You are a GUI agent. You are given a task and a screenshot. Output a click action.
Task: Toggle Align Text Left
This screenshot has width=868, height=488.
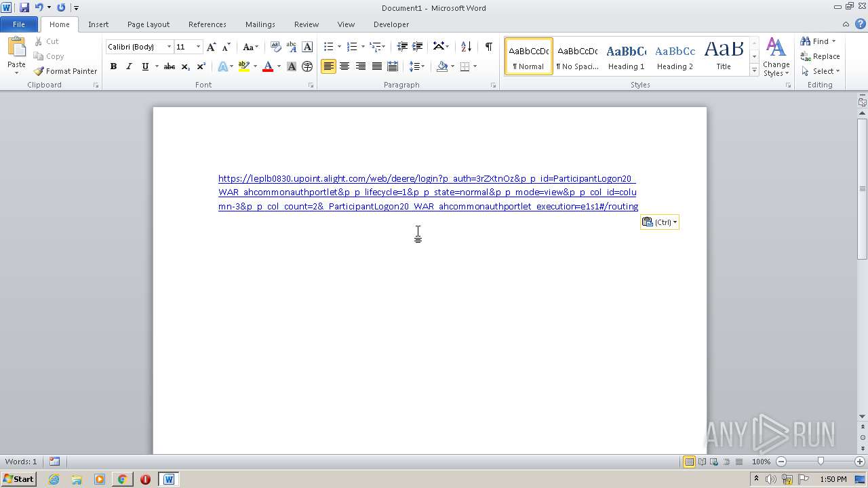(328, 66)
